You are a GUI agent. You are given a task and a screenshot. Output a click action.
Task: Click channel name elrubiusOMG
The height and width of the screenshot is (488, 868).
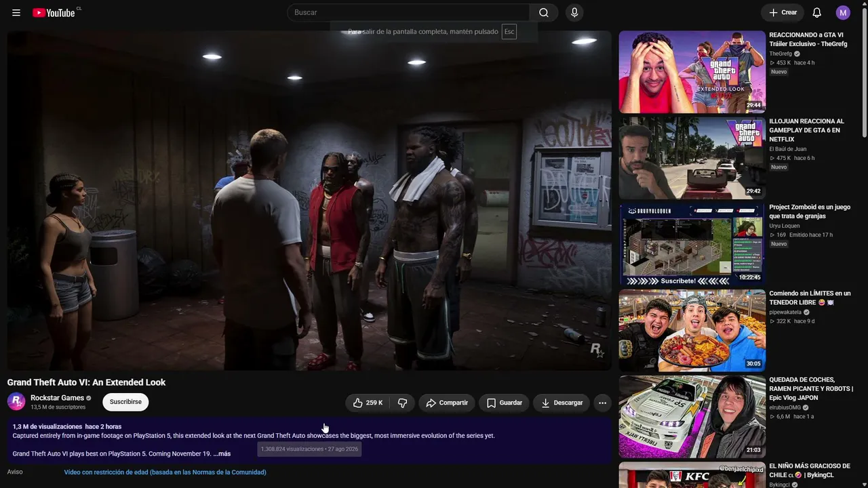click(786, 407)
